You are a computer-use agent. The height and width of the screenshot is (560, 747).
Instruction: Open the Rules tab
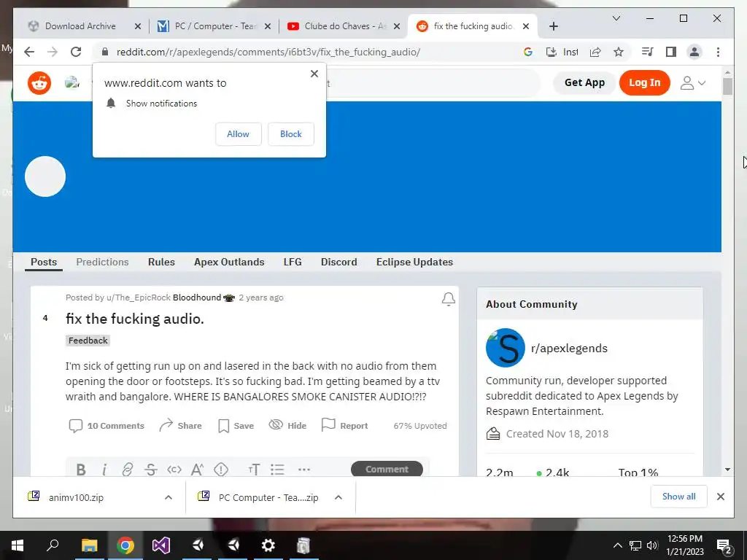click(x=161, y=262)
